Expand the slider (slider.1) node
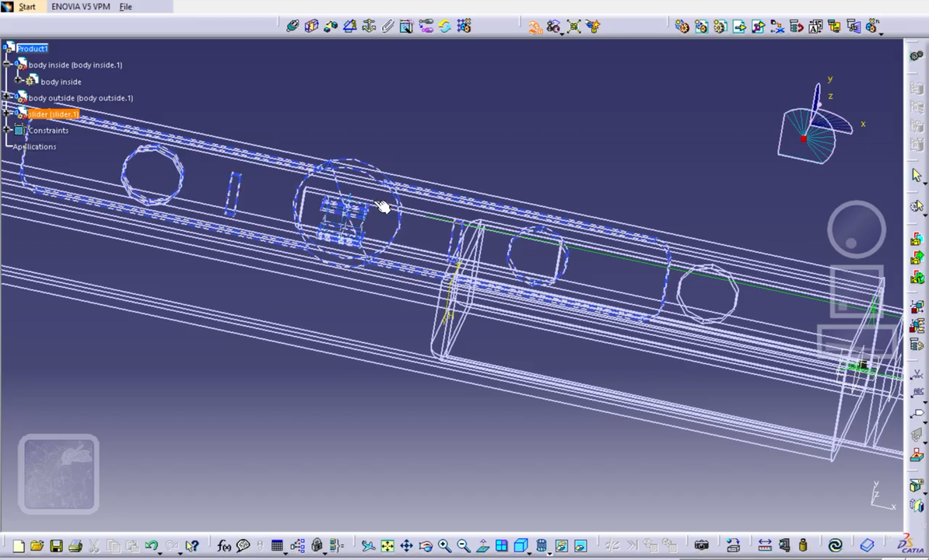 coord(6,113)
